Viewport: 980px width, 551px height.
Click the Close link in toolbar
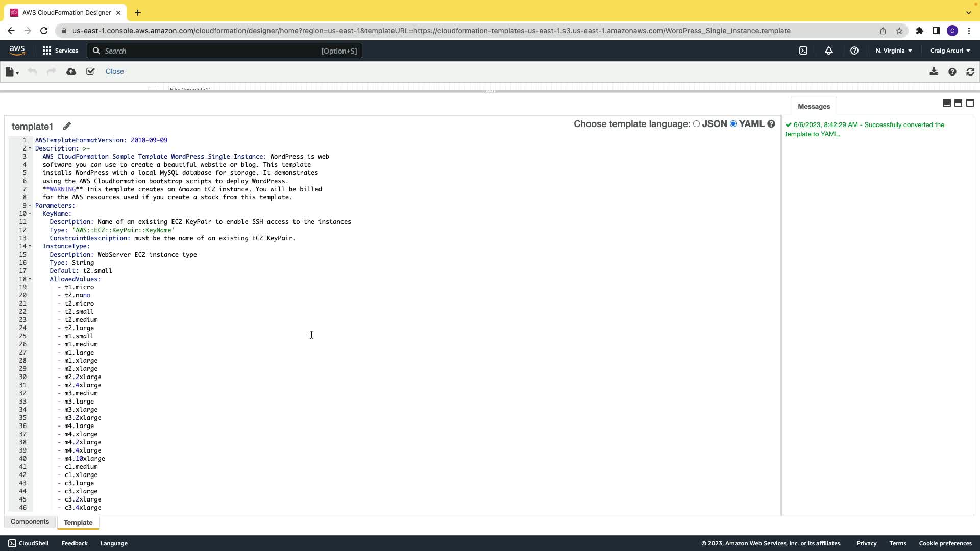tap(114, 72)
